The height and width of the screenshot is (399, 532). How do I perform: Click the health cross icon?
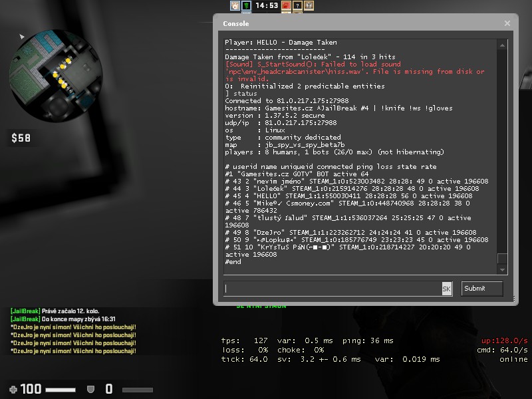click(13, 389)
